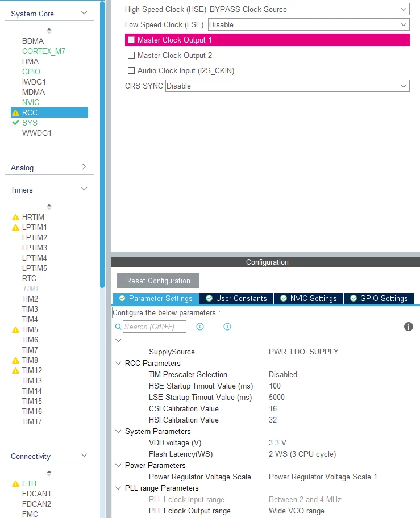Click SupplySource value PWR_LDO_SUPPLY
Screen dimensions: 420x518
point(303,352)
